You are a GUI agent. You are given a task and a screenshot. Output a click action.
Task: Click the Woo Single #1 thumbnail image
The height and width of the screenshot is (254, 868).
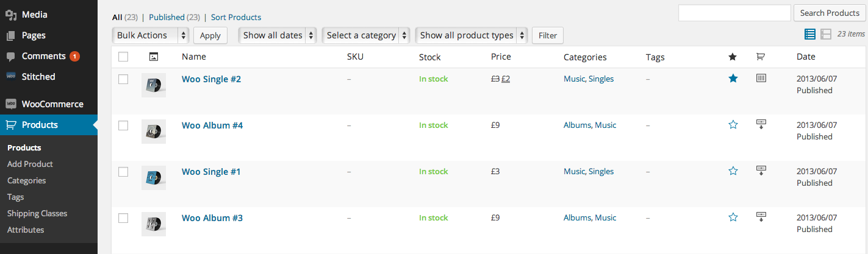pyautogui.click(x=153, y=178)
